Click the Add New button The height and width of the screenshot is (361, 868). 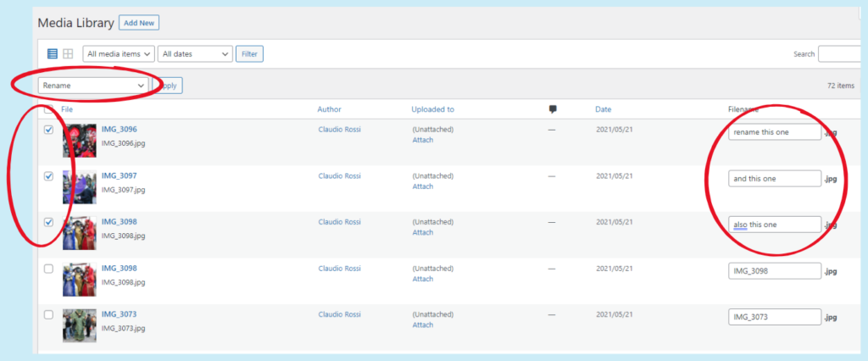[139, 23]
